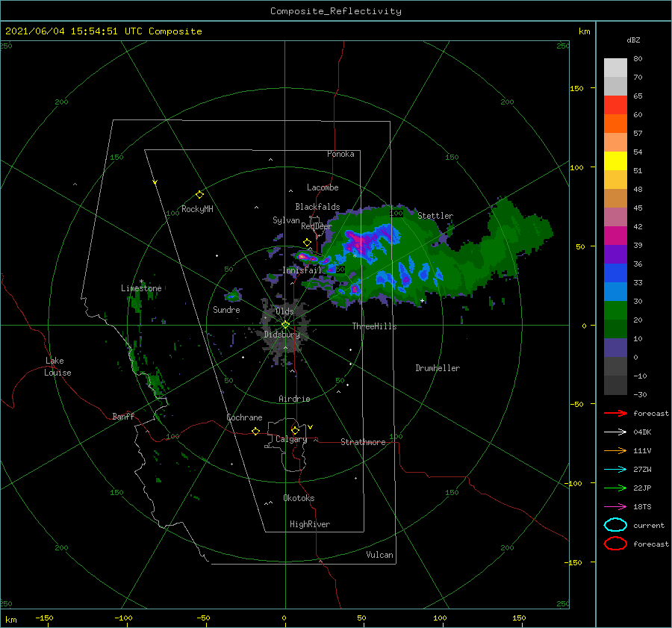Viewport: 672px width, 628px height.
Task: Click the red forecast arrow in legend
Action: 615,413
